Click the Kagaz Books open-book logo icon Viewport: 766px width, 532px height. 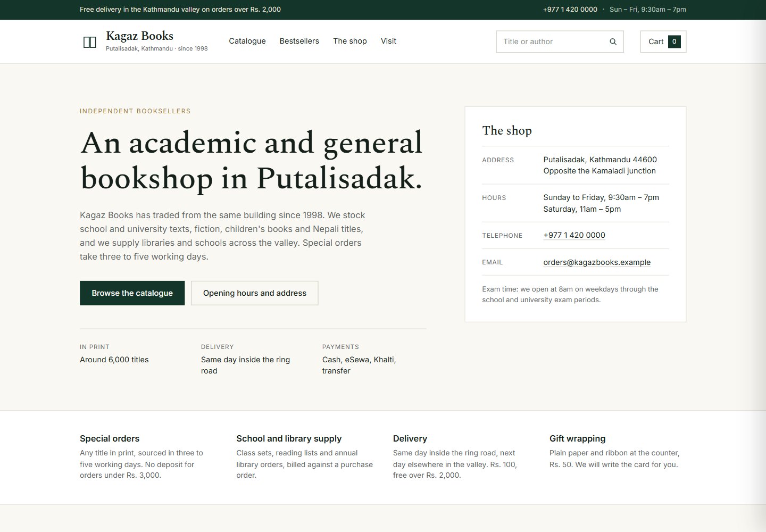pyautogui.click(x=90, y=42)
